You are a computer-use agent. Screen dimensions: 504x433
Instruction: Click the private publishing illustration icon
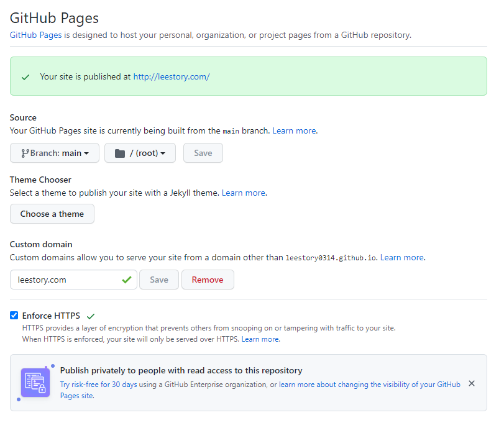35,383
